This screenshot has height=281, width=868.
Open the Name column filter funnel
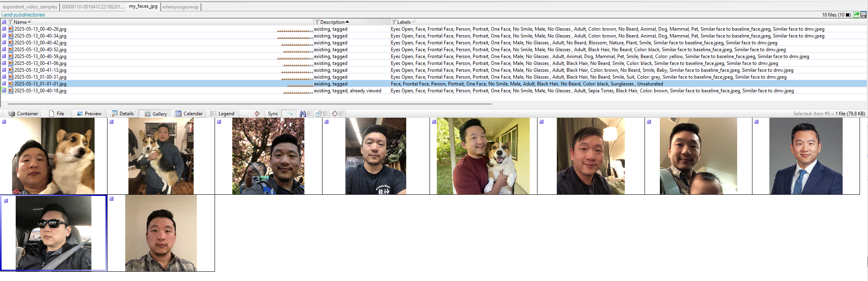click(10, 22)
